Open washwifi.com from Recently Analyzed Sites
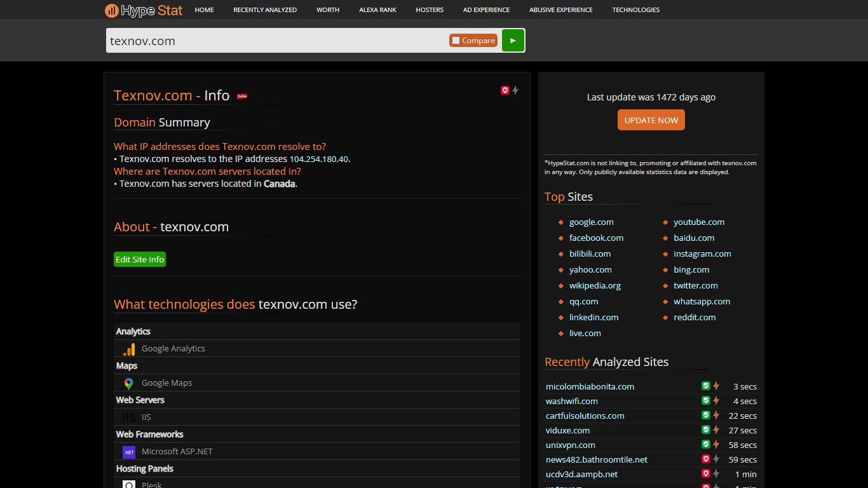The width and height of the screenshot is (868, 488). (571, 401)
